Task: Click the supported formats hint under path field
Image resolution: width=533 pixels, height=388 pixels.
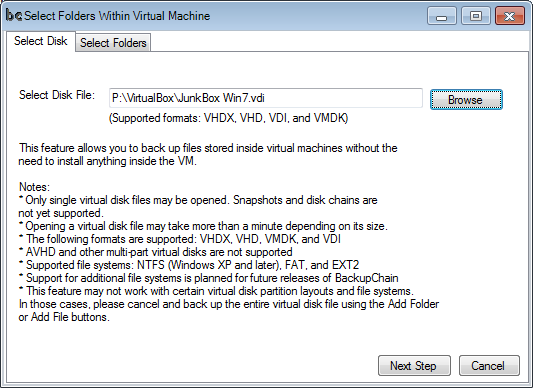Action: 228,118
